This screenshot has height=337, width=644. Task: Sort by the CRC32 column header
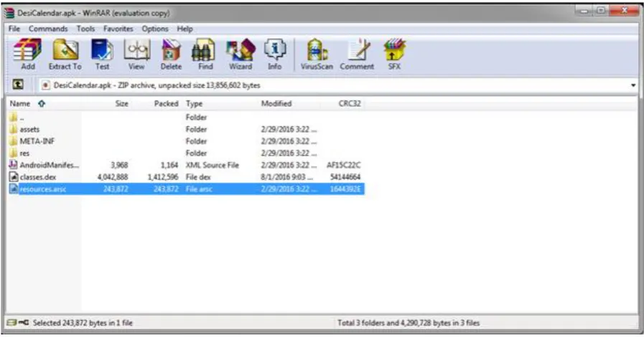(x=350, y=104)
